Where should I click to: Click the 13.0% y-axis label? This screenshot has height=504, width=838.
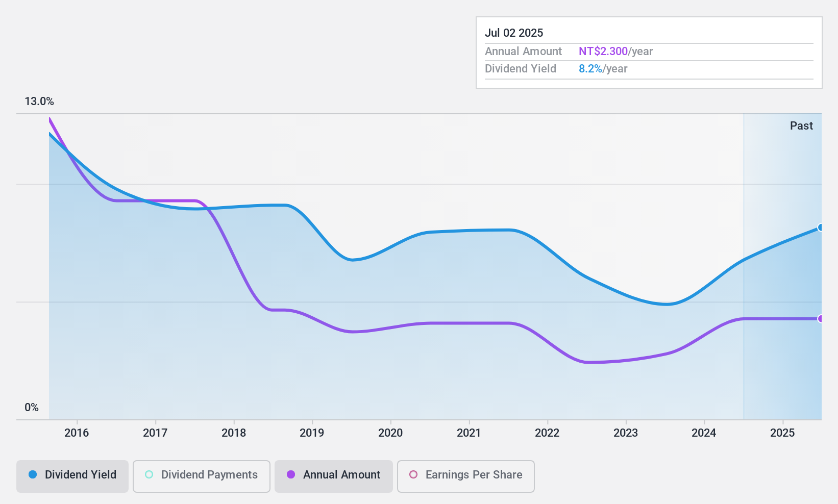point(39,102)
